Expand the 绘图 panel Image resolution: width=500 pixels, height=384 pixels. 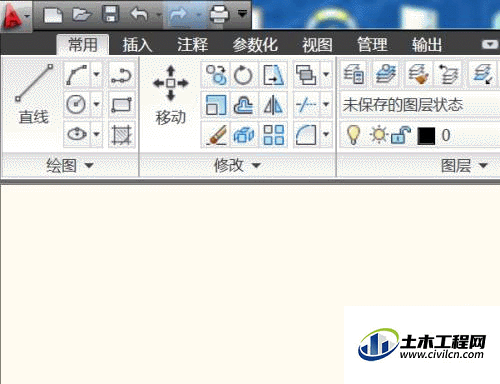(x=70, y=165)
